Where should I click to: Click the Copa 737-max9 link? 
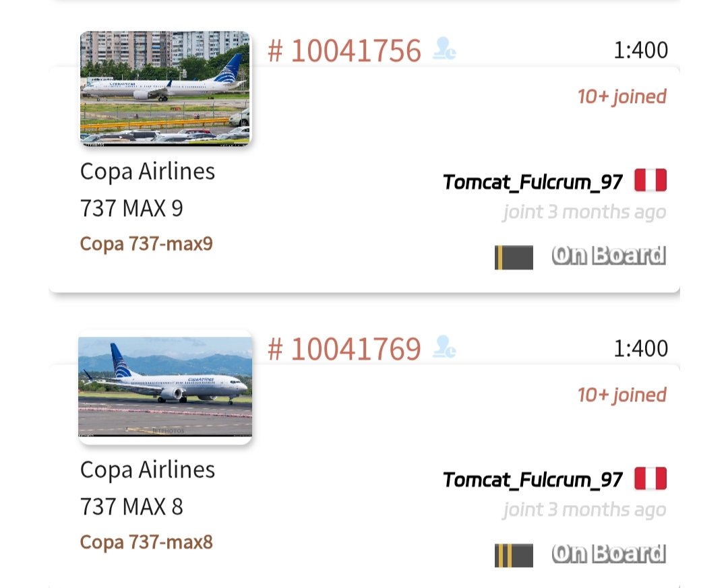point(146,243)
